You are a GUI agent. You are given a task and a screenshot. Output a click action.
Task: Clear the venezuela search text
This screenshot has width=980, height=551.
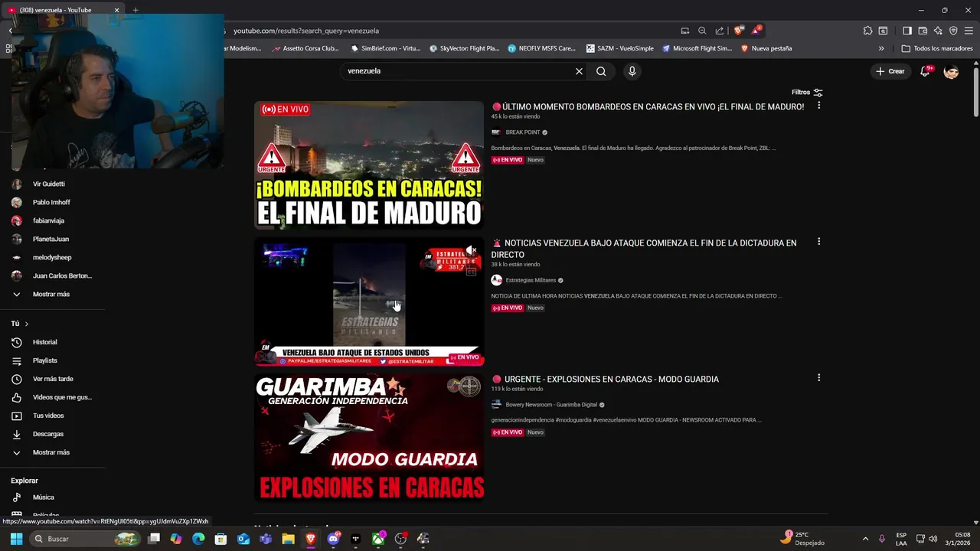[x=579, y=71]
